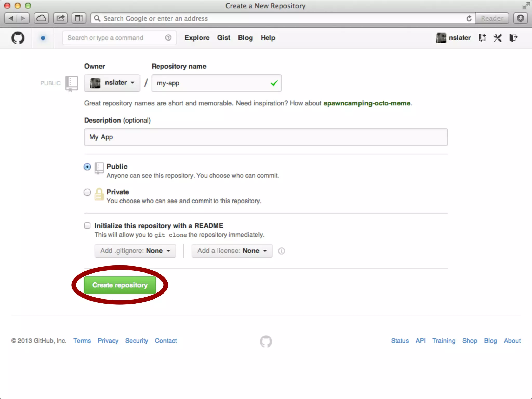
Task: Expand the Add .gitignore dropdown
Action: coord(135,251)
